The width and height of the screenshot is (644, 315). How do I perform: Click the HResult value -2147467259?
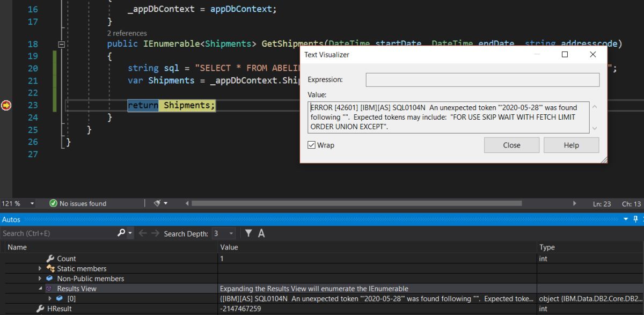(x=240, y=309)
